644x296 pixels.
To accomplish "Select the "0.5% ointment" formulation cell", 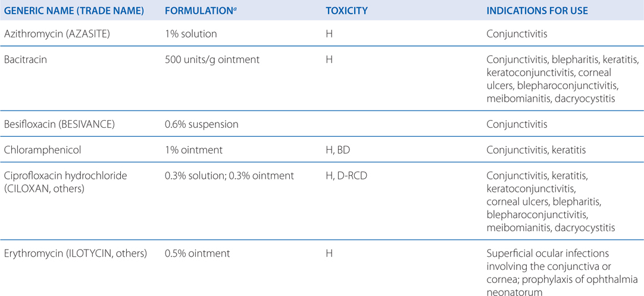I will (x=197, y=254).
